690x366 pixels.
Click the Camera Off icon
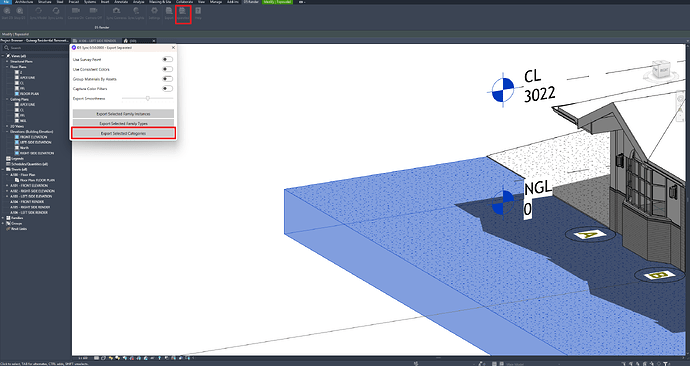click(93, 11)
